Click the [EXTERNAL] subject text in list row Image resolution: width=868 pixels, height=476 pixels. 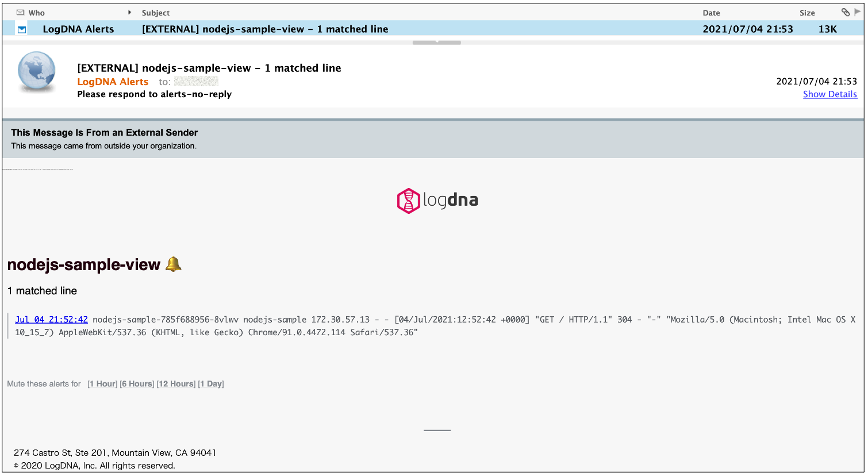pyautogui.click(x=265, y=29)
